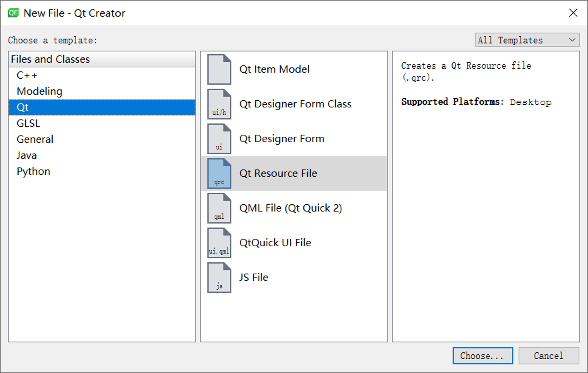
Task: Open the All Templates dropdown
Action: [527, 40]
